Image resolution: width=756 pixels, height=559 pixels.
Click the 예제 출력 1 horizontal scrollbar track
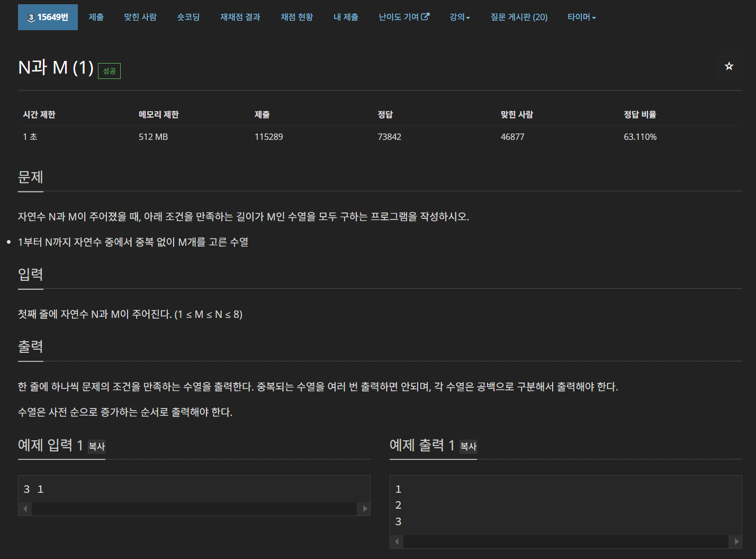[566, 542]
